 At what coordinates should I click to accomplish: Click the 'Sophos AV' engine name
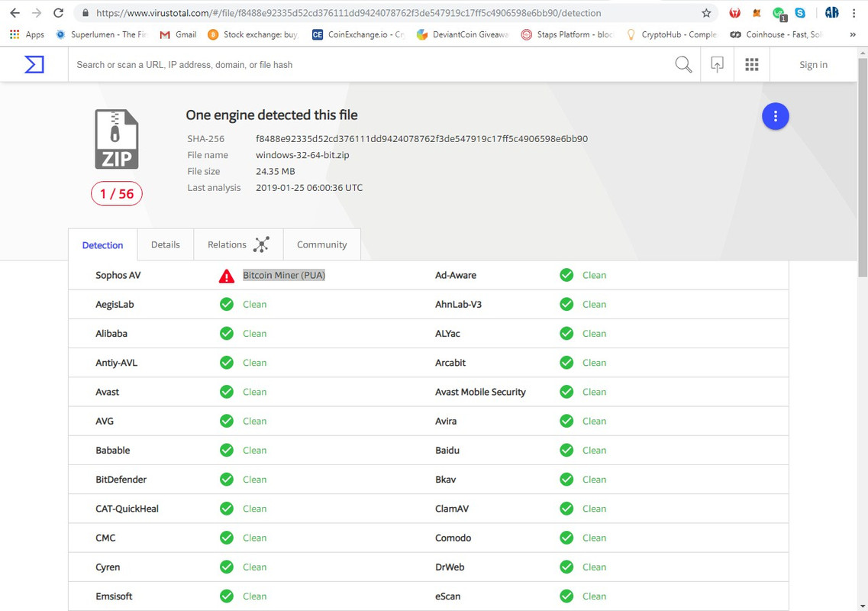118,275
